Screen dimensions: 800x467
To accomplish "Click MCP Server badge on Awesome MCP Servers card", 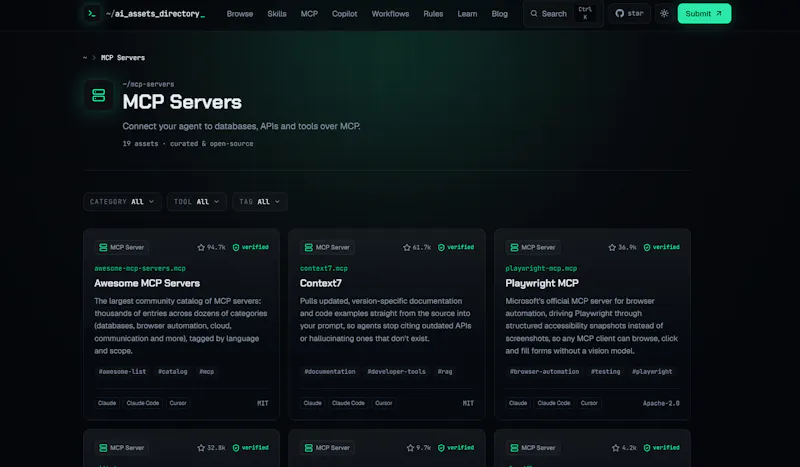I will point(121,248).
